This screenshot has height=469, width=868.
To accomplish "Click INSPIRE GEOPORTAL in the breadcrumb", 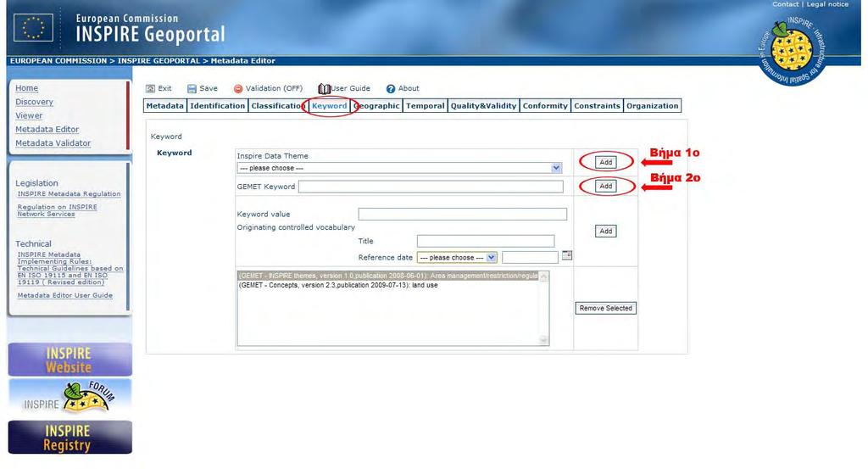I will point(159,61).
